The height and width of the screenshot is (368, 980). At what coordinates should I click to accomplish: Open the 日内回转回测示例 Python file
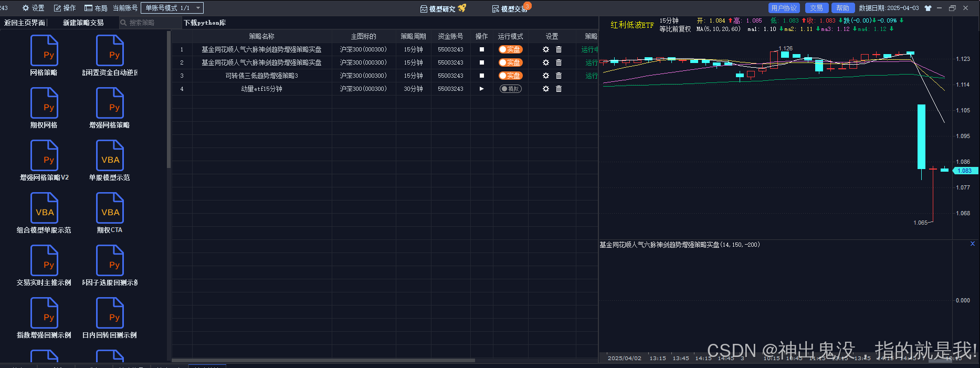110,313
